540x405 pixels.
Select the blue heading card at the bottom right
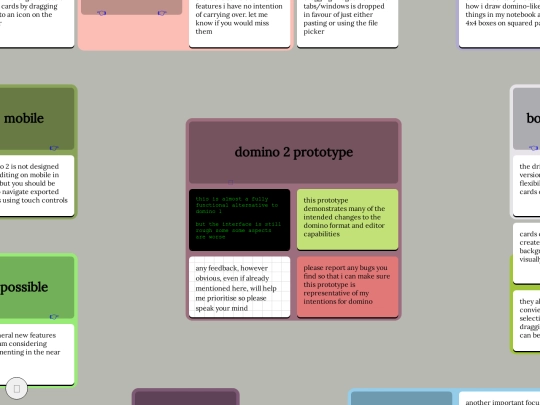pyautogui.click(x=402, y=398)
